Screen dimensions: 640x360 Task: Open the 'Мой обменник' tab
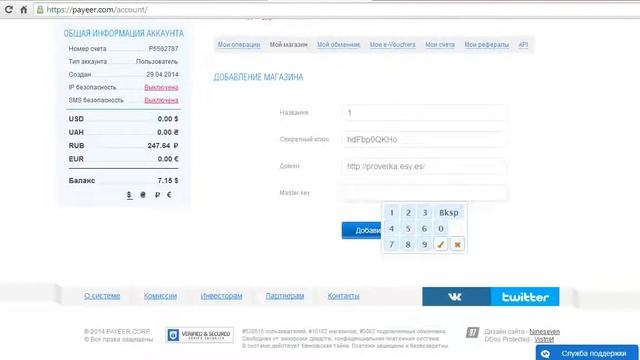(x=338, y=44)
